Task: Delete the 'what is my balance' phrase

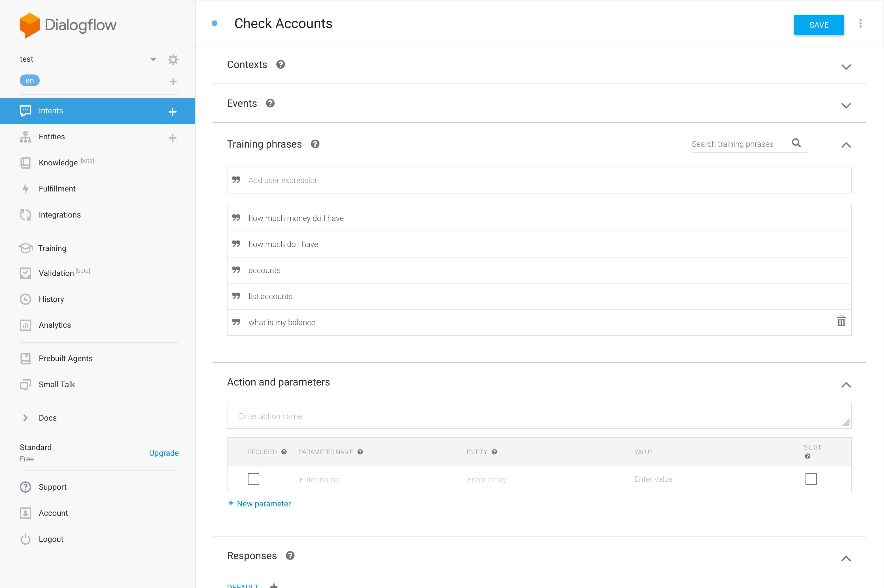Action: tap(841, 321)
